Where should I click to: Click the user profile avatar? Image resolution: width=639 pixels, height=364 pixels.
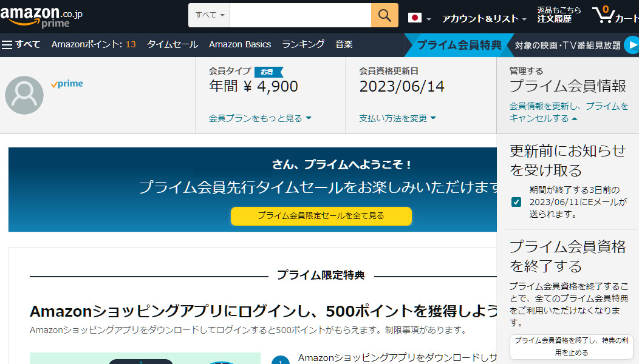click(x=24, y=95)
